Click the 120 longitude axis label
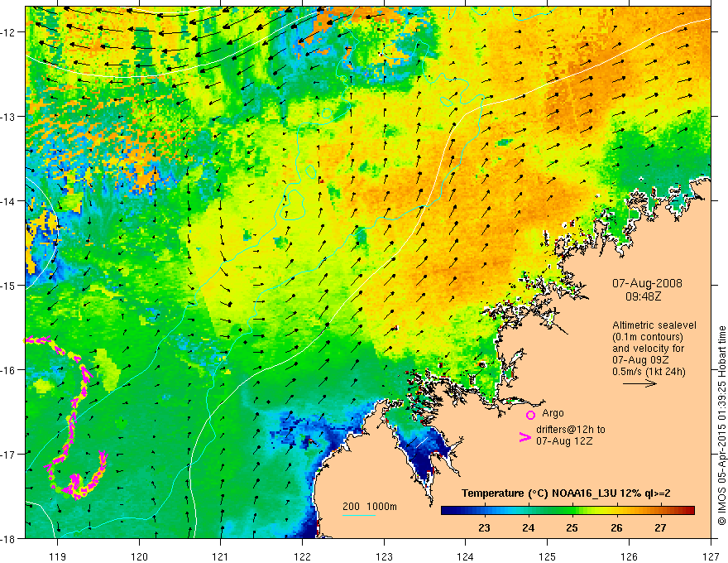 coord(139,556)
